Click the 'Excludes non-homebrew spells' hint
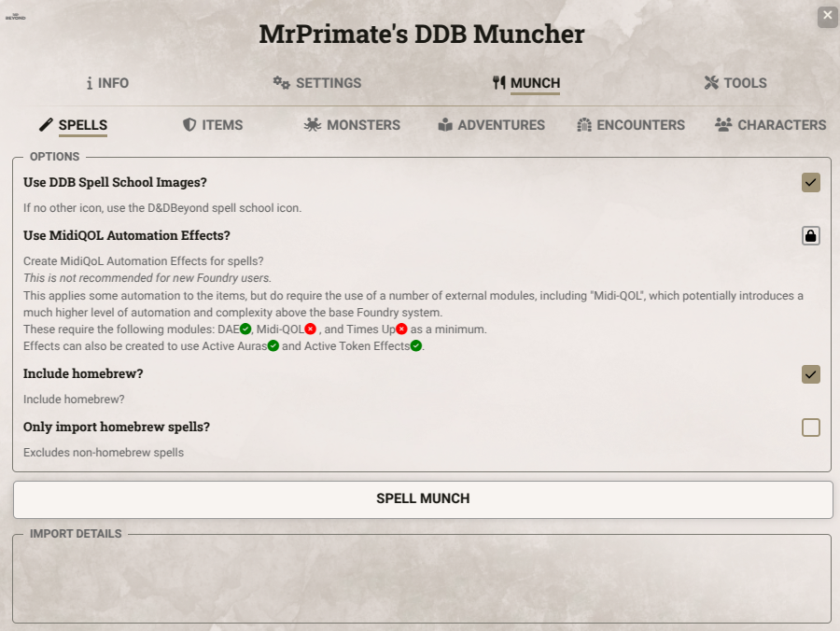This screenshot has width=840, height=631. tap(104, 453)
